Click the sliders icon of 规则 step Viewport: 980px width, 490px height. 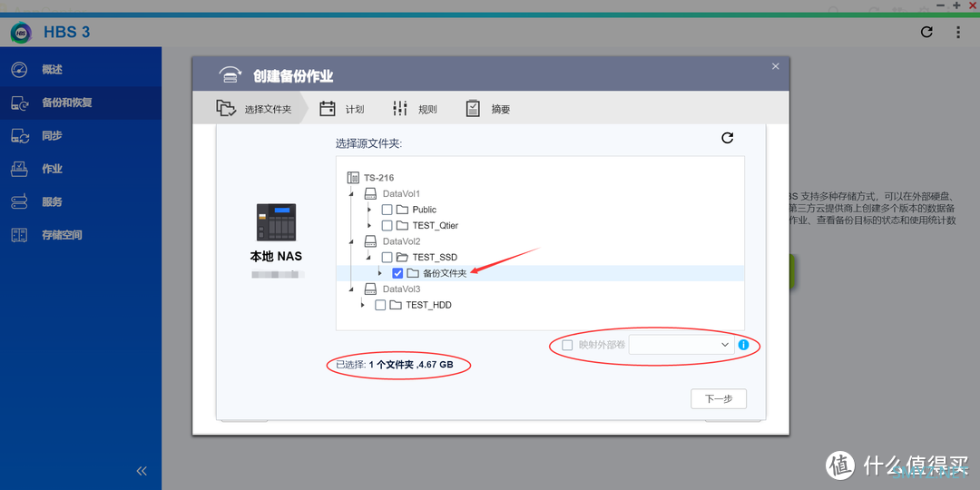(x=400, y=109)
